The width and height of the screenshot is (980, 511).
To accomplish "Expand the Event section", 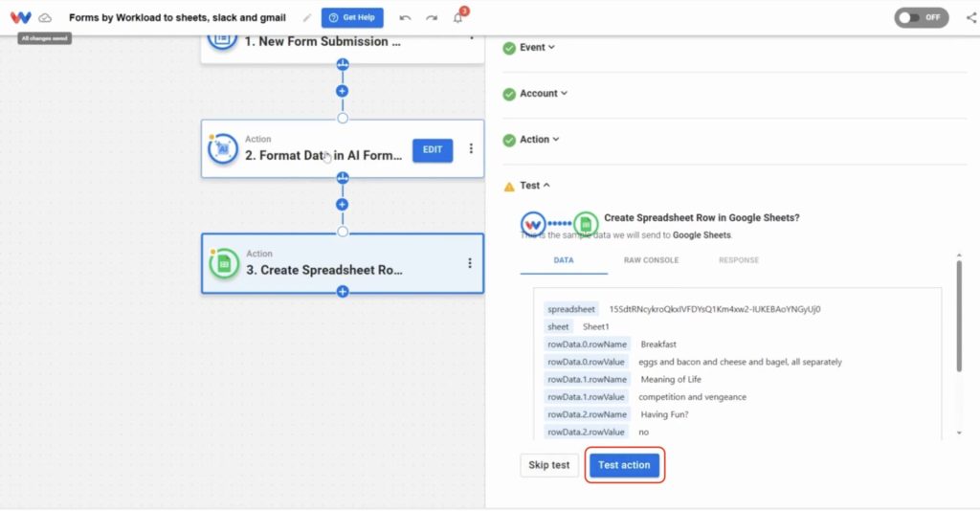I will click(x=537, y=47).
